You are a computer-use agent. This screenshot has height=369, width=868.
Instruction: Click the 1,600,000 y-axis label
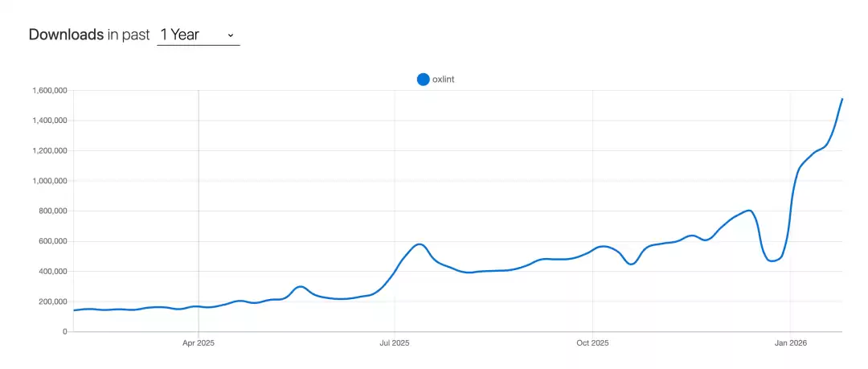(x=49, y=91)
